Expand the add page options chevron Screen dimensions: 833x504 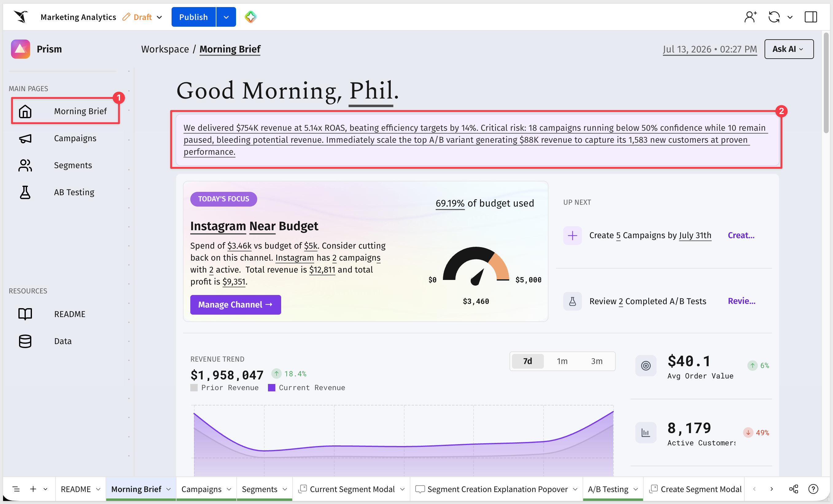click(x=45, y=489)
